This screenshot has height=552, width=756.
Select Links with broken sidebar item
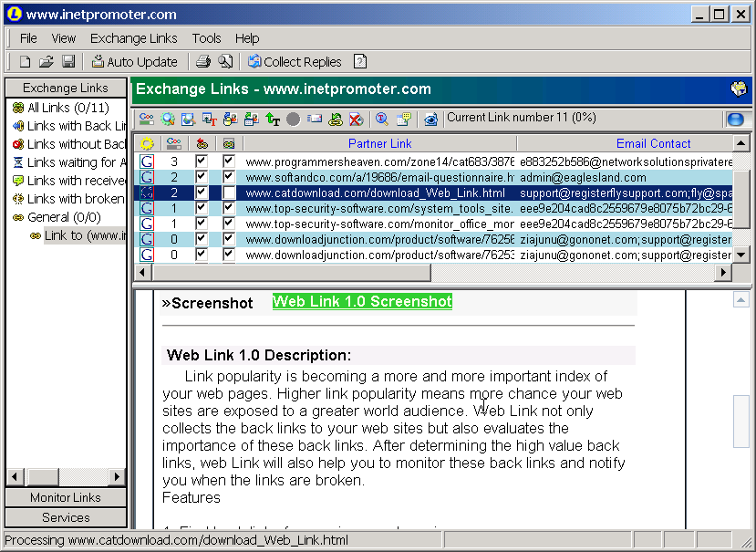69,199
